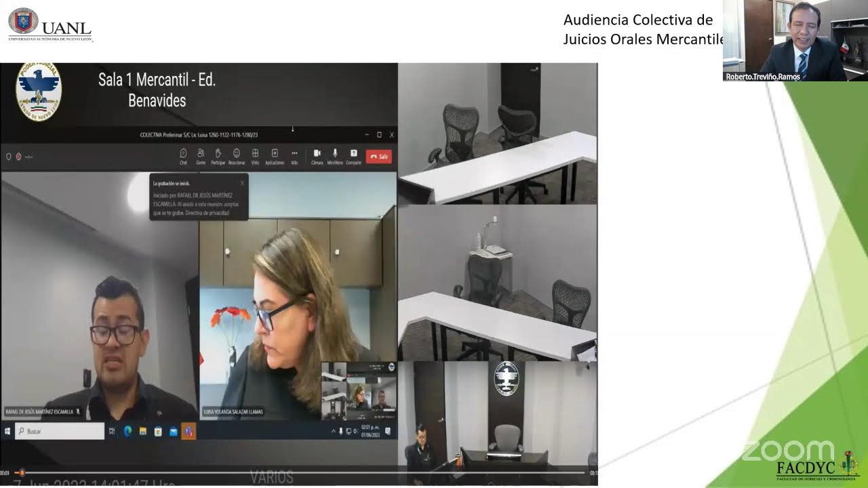The image size is (868, 488).
Task: Click the UANL university logo
Action: [x=50, y=24]
